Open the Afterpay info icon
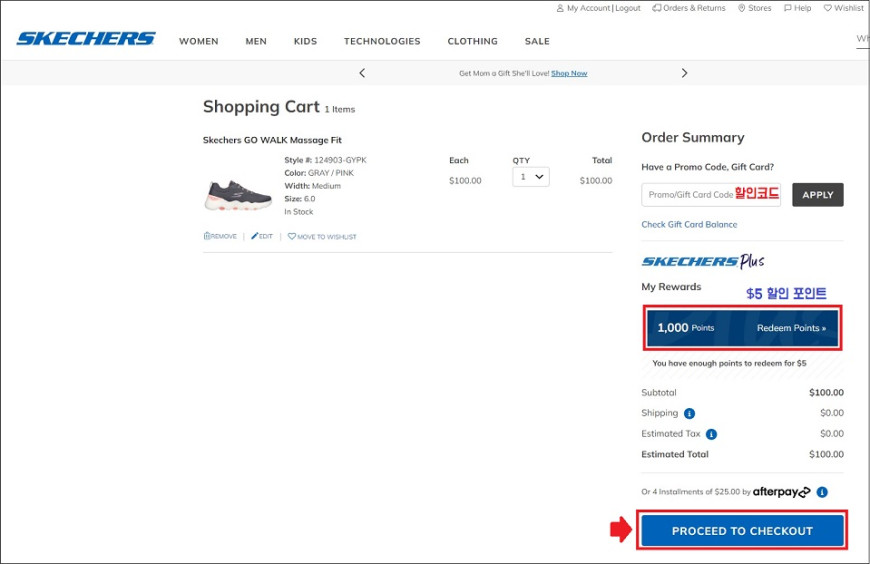The height and width of the screenshot is (564, 870). point(822,492)
